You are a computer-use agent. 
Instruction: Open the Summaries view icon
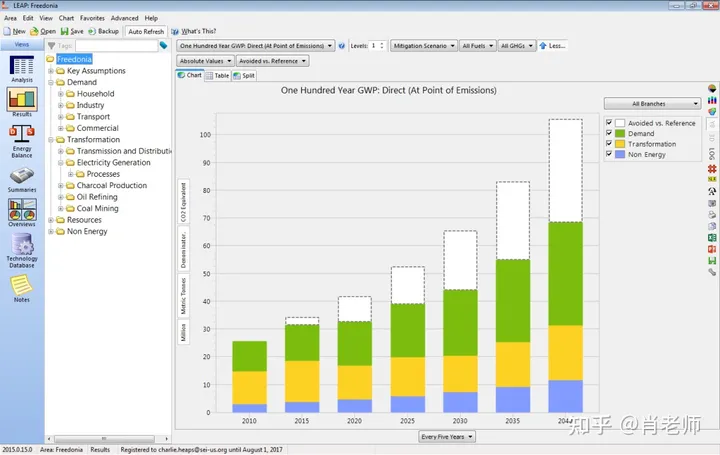[x=22, y=180]
